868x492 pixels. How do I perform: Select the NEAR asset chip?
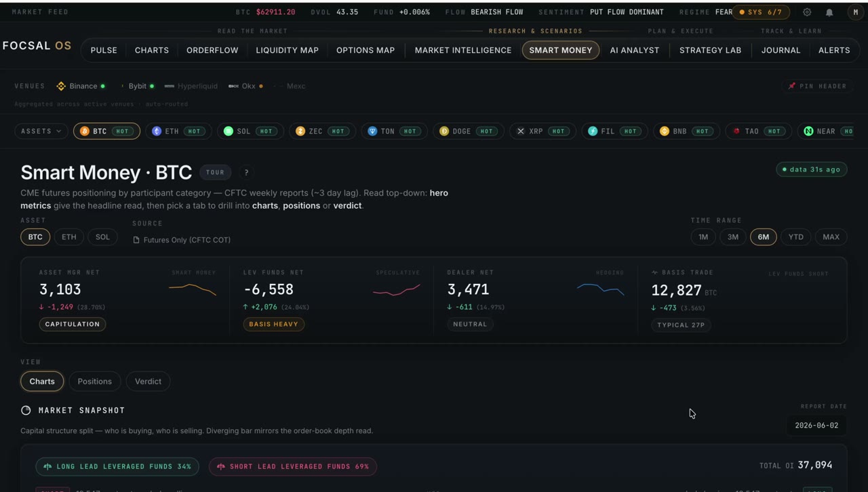click(x=827, y=131)
